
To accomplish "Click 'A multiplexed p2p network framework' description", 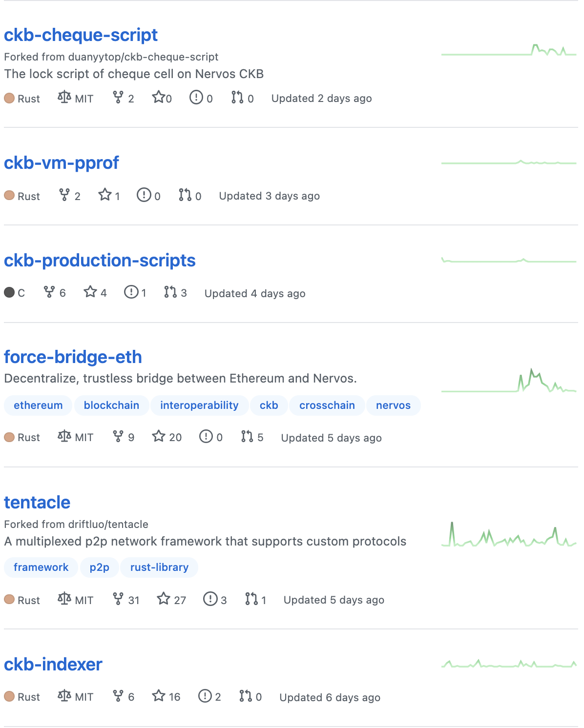I will click(x=205, y=542).
